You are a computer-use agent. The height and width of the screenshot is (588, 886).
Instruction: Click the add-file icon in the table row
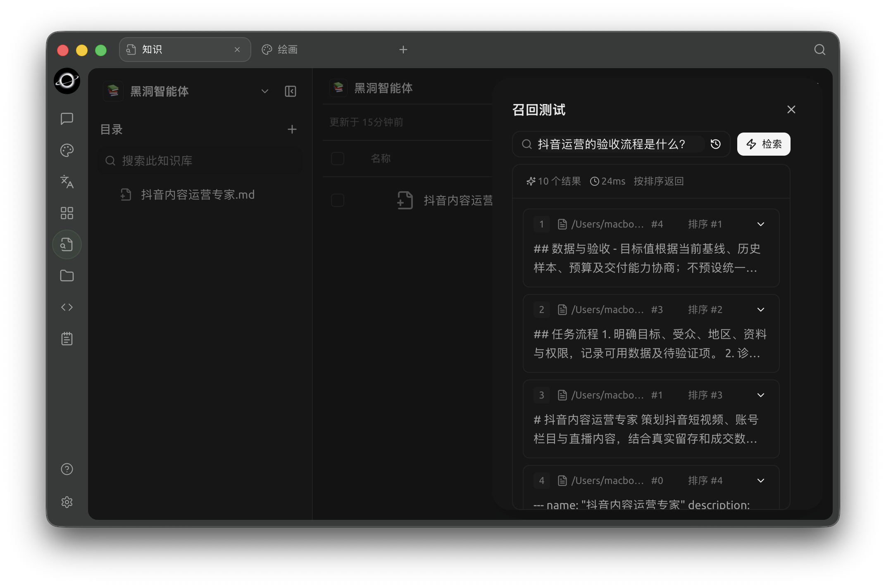point(405,200)
